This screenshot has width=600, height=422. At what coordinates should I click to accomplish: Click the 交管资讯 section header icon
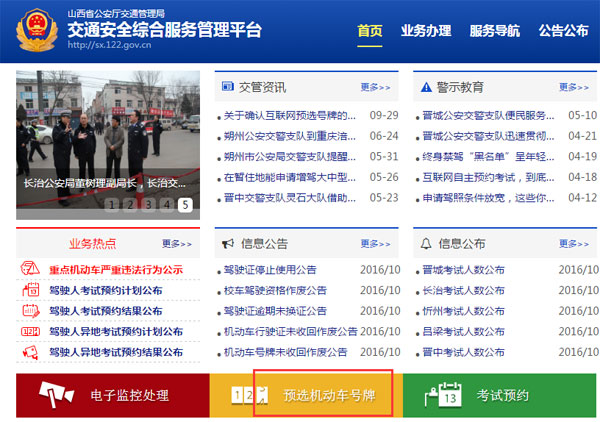coord(228,86)
